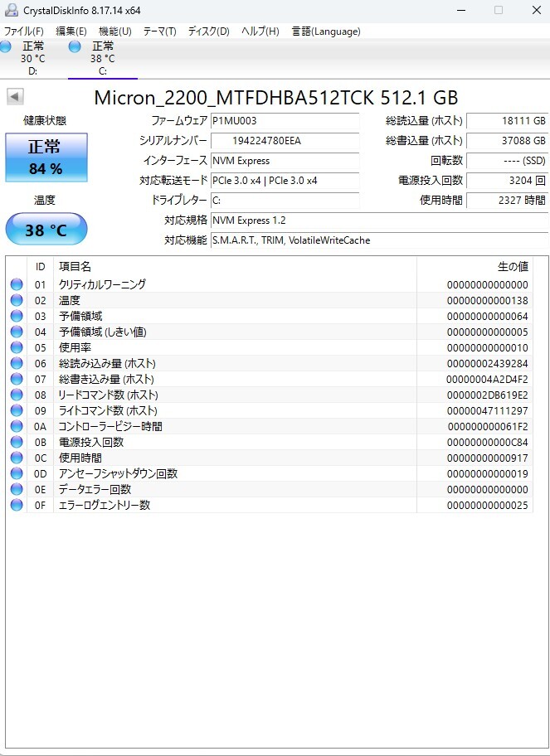
Task: Click status orb for ID 09 ライトコマンド数
Action: (x=17, y=411)
